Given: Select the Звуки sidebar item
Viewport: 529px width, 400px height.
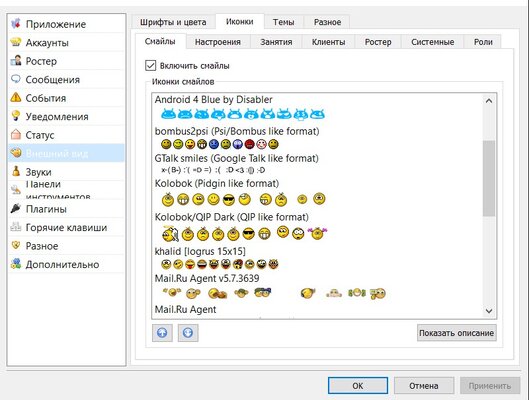Looking at the screenshot, I should pyautogui.click(x=66, y=172).
